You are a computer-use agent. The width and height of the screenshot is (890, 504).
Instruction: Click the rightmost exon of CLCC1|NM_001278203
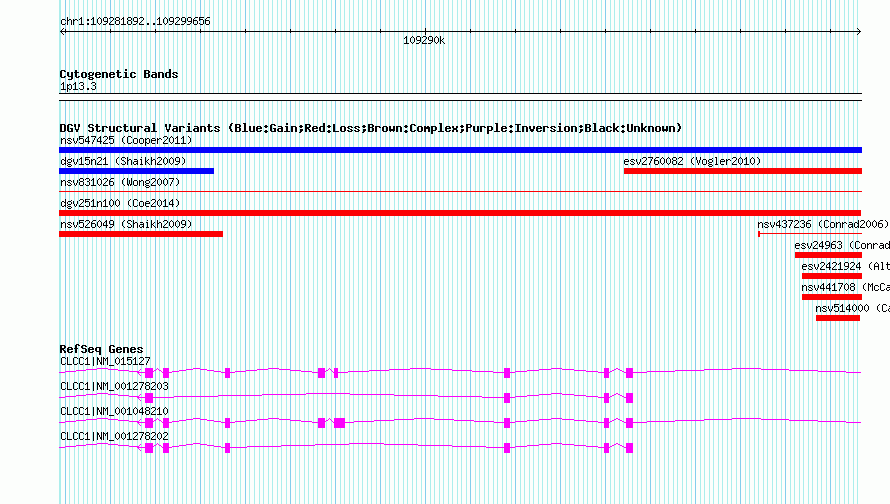(x=629, y=398)
